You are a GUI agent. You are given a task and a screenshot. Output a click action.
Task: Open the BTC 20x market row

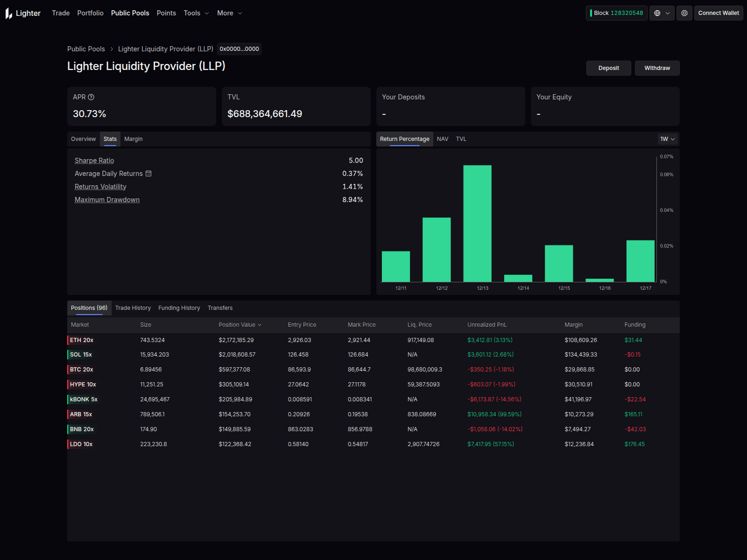(x=373, y=370)
